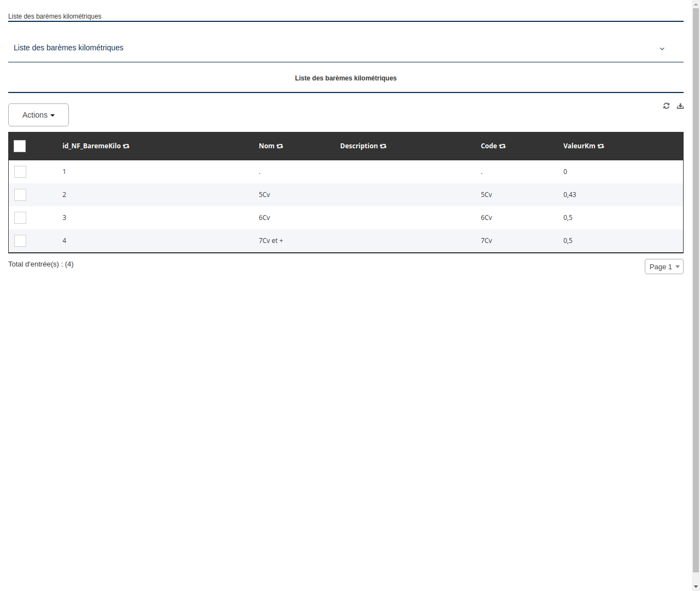Sort the ValeurKm column
700x591 pixels.
coord(600,146)
